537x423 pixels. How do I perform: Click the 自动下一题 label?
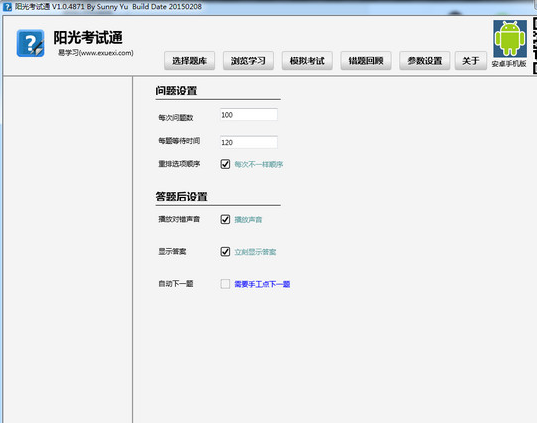pos(176,284)
